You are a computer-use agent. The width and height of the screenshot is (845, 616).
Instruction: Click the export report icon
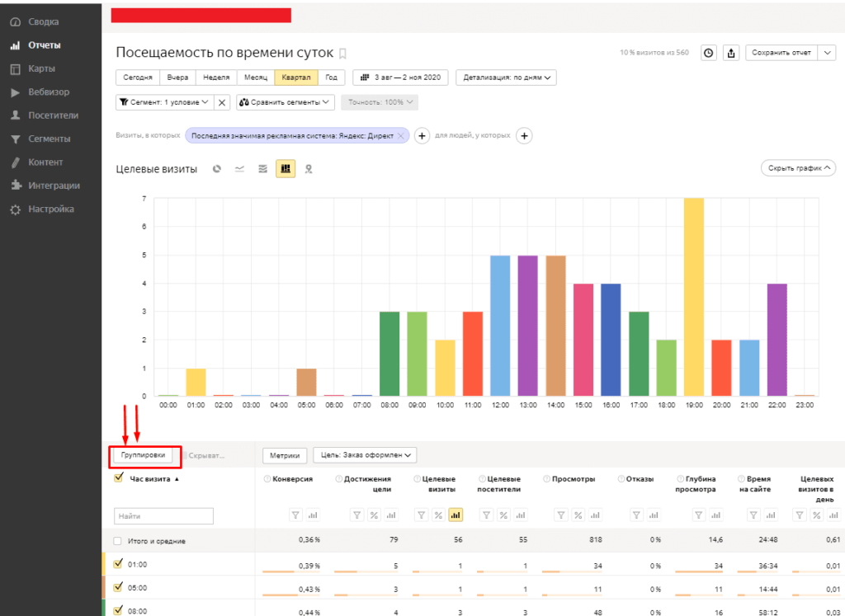[x=731, y=53]
